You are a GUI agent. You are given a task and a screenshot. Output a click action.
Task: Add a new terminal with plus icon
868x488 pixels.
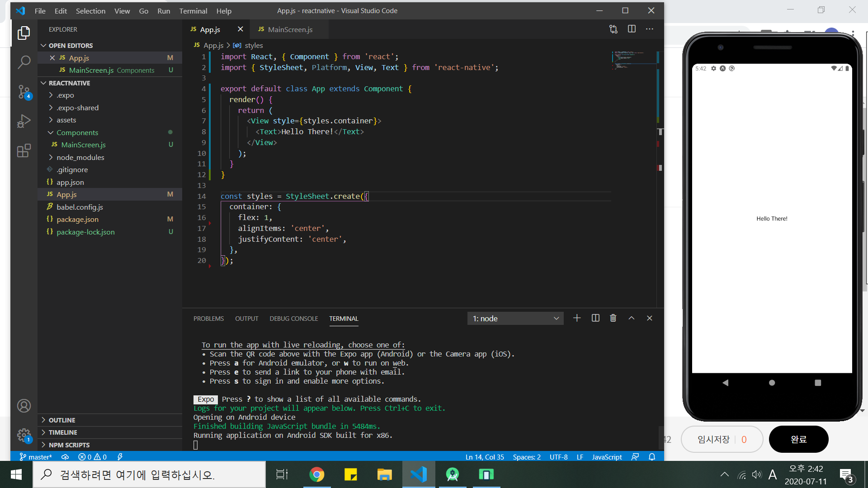tap(577, 318)
